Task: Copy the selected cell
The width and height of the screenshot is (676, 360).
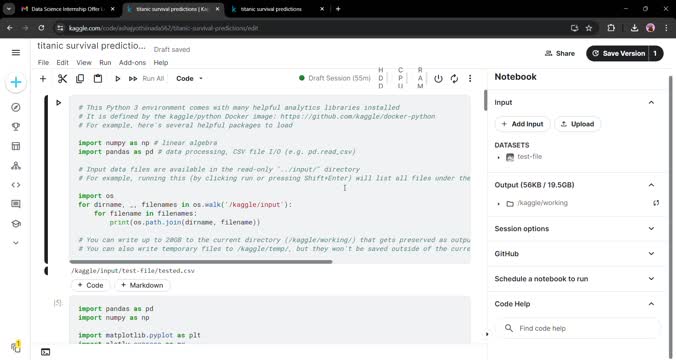Action: click(x=80, y=78)
